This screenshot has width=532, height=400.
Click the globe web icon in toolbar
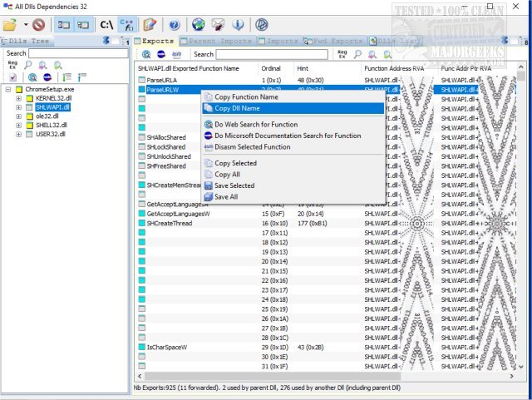click(198, 25)
